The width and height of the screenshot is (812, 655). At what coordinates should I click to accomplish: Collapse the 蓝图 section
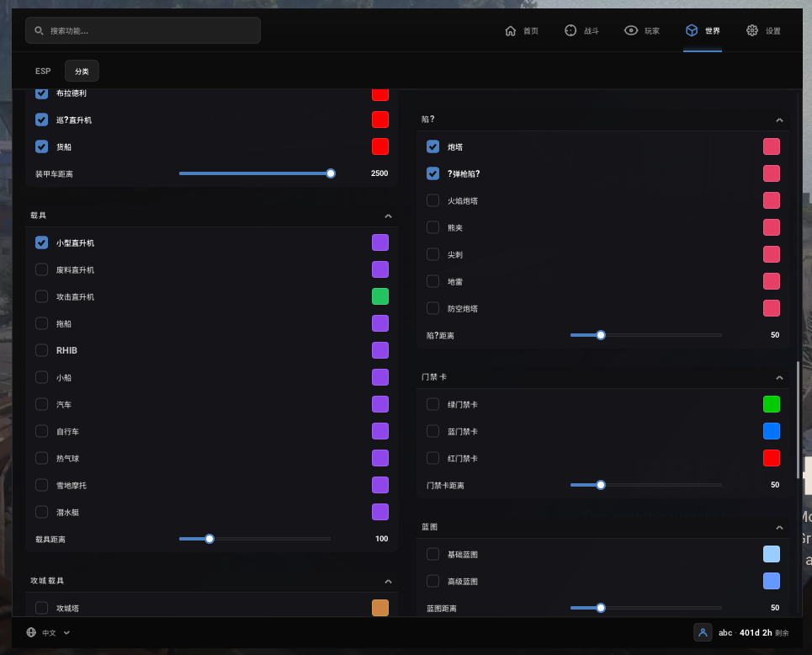pos(779,527)
